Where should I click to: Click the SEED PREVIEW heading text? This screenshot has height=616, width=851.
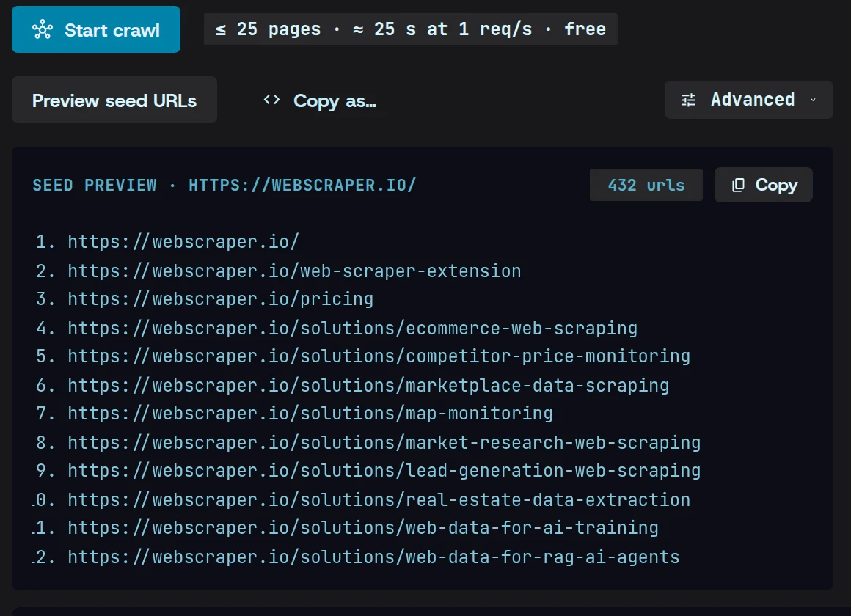95,185
